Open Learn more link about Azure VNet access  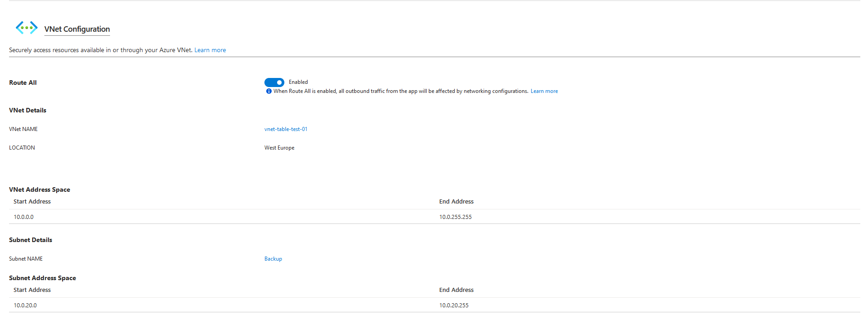pyautogui.click(x=210, y=50)
